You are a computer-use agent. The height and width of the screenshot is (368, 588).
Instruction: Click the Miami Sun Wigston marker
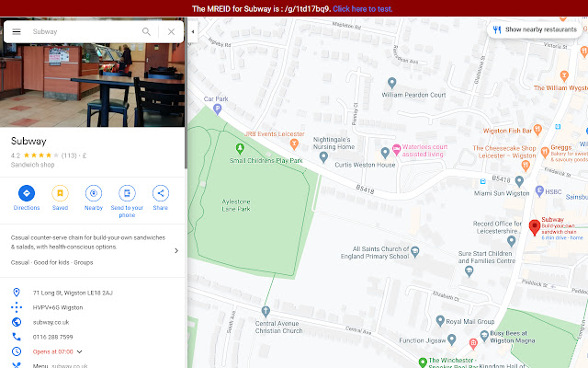click(519, 181)
